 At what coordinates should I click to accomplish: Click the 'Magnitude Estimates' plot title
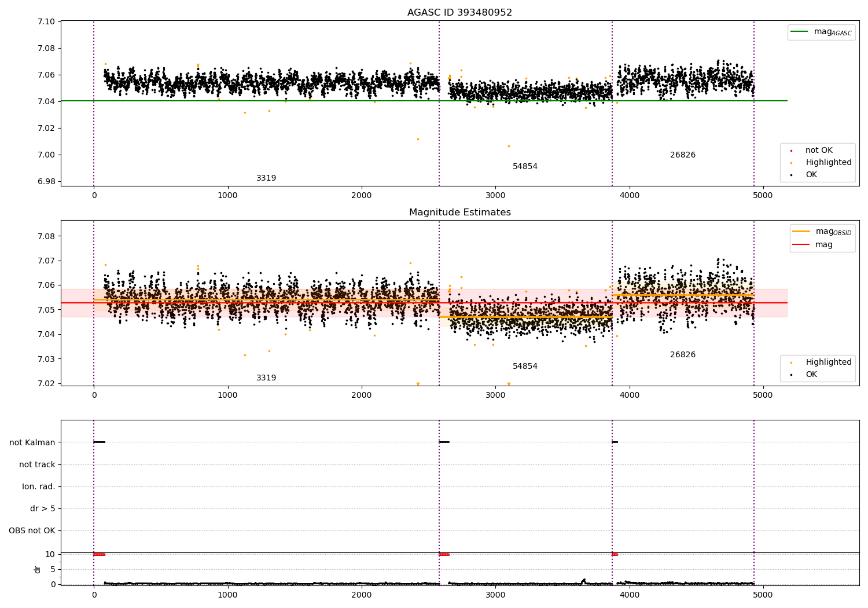(x=459, y=213)
